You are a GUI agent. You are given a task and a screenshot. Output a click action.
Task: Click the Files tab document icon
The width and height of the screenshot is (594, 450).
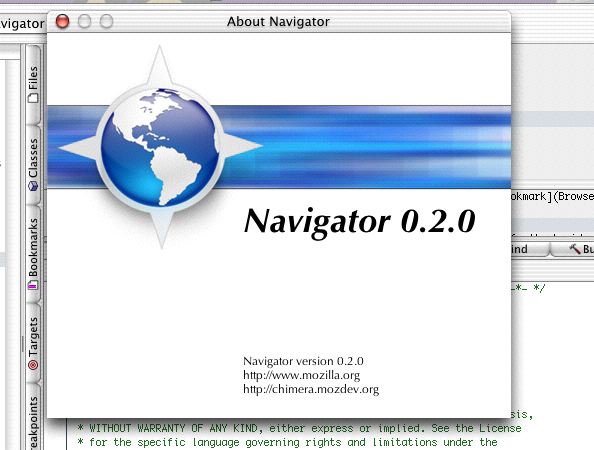tap(33, 98)
